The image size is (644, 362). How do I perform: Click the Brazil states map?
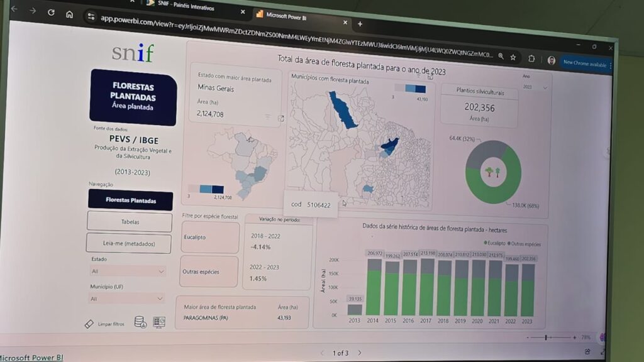(243, 164)
